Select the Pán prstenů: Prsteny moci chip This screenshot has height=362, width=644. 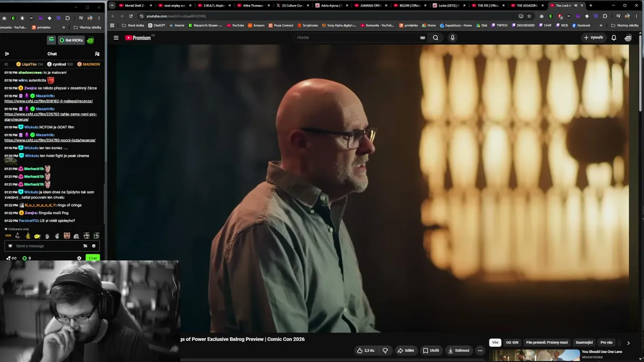click(547, 343)
